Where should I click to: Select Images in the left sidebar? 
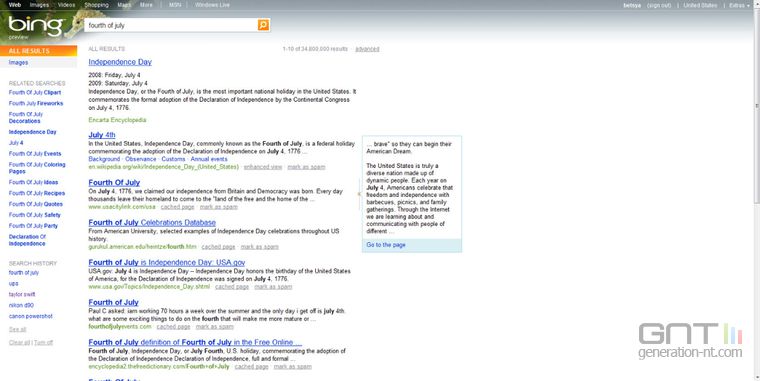(18, 63)
